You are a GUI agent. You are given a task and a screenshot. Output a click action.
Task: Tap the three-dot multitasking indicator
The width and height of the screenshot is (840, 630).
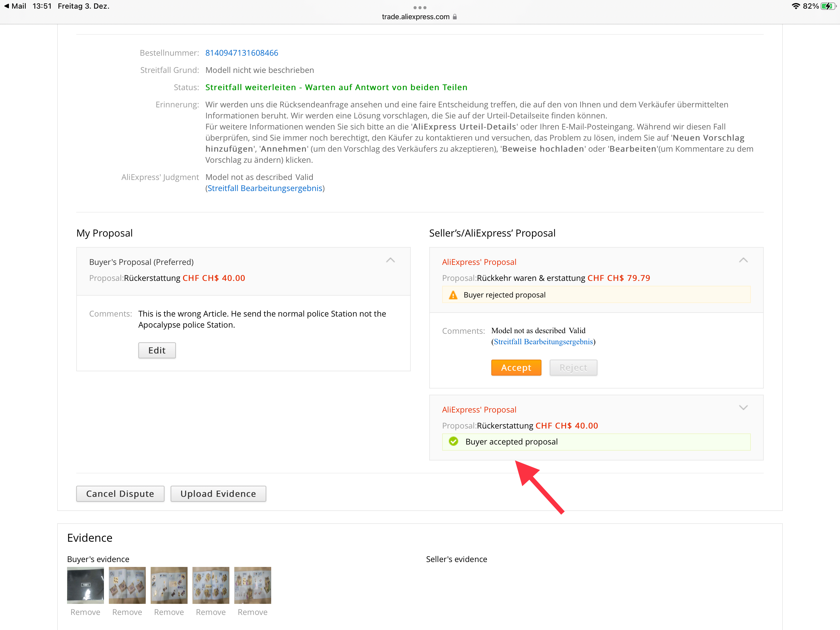coord(420,8)
